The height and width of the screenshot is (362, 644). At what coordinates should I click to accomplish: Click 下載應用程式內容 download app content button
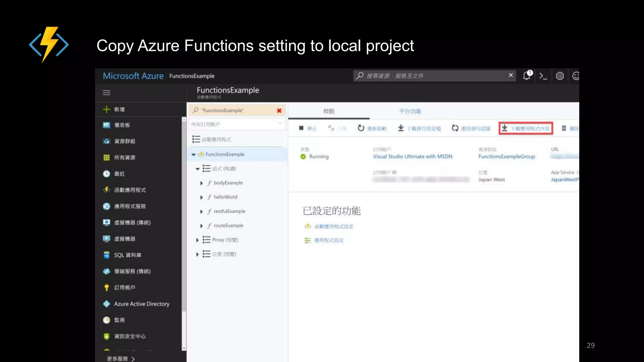click(x=526, y=128)
